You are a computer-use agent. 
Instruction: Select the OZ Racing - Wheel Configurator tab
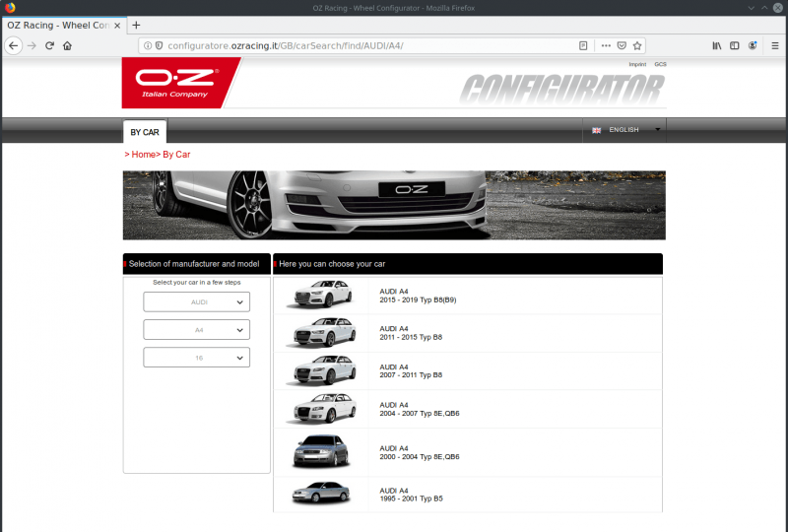(63, 26)
